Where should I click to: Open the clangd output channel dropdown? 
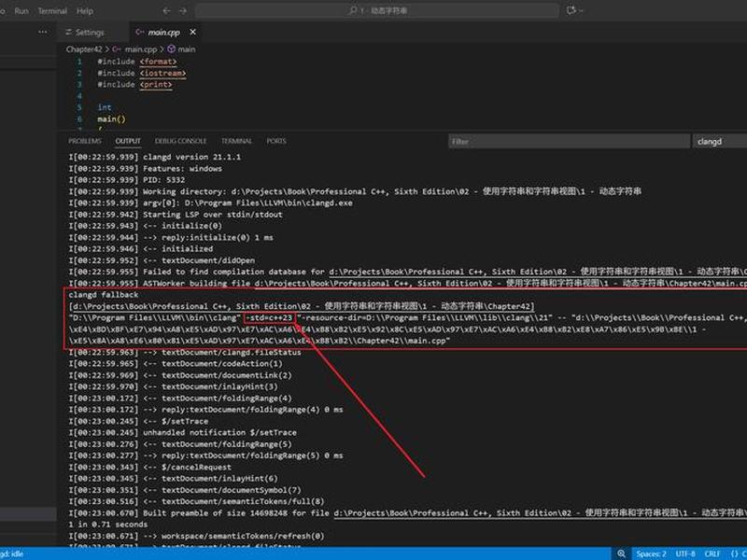(x=720, y=142)
